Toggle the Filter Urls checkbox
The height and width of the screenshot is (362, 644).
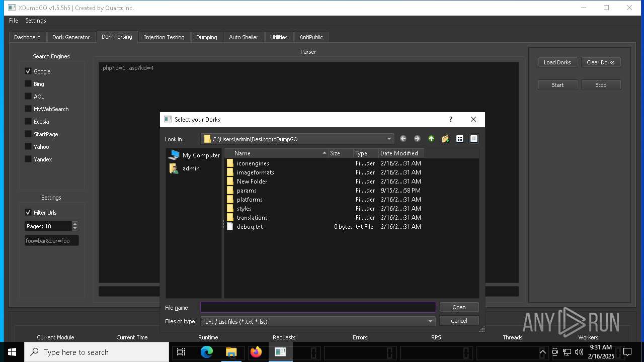[x=28, y=213]
